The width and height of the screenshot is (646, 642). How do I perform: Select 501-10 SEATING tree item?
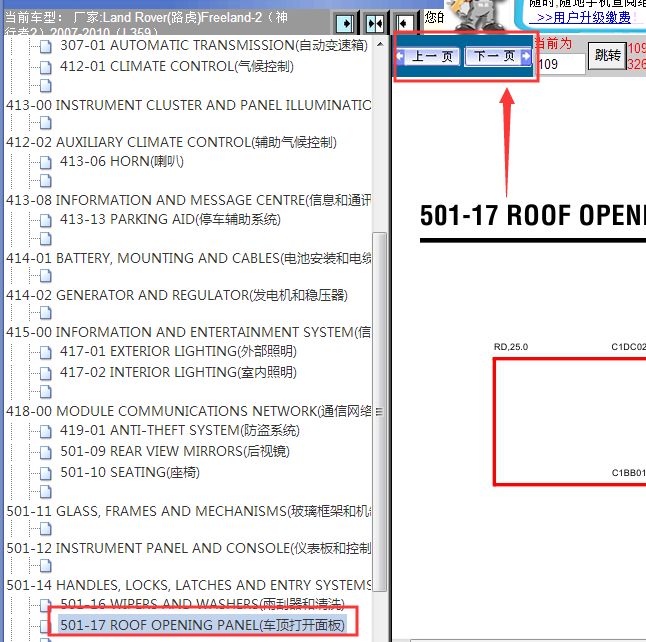point(130,473)
